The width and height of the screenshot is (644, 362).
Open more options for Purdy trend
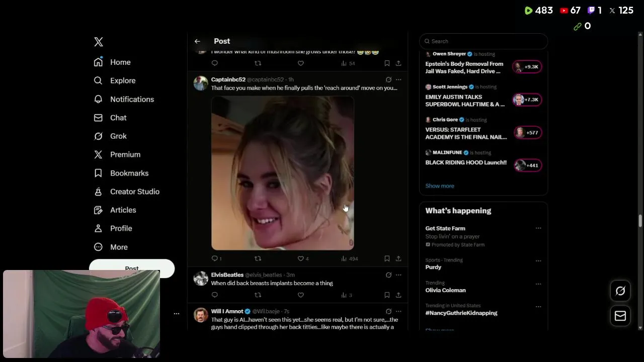coord(538,261)
